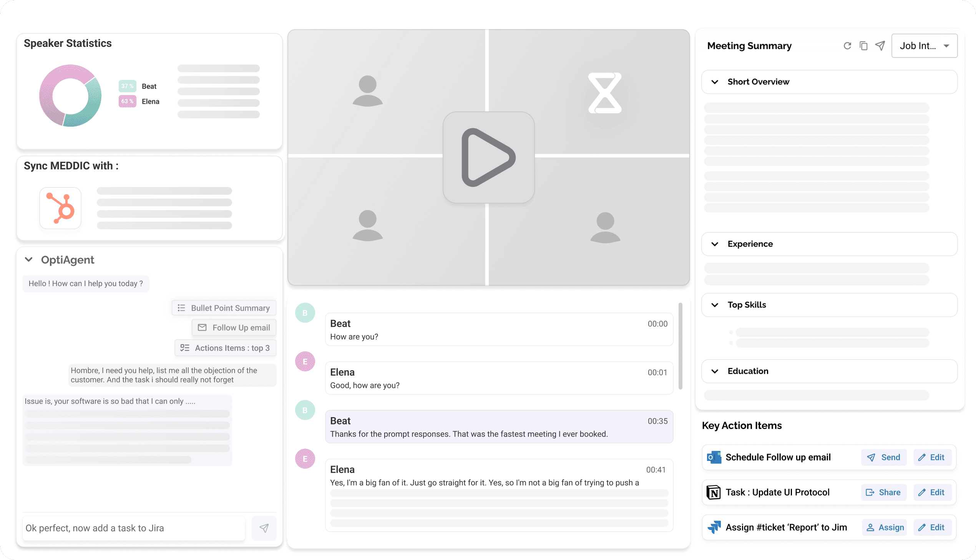The image size is (976, 560).
Task: Click the pink Elena 63% legend swatch
Action: [127, 101]
